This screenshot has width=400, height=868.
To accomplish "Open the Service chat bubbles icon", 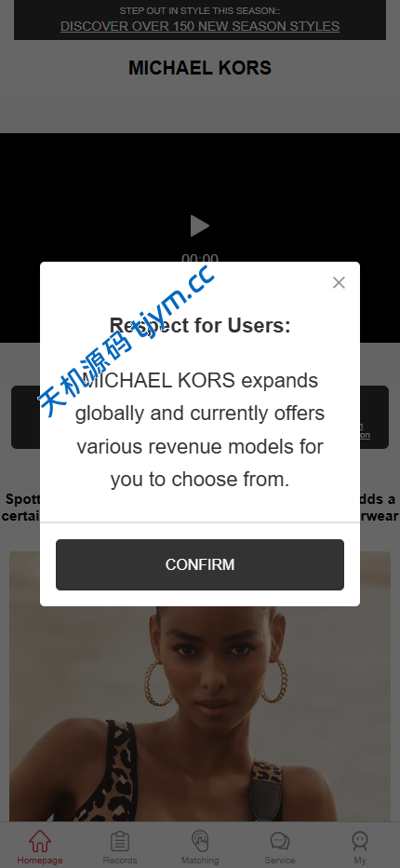I will pyautogui.click(x=279, y=841).
